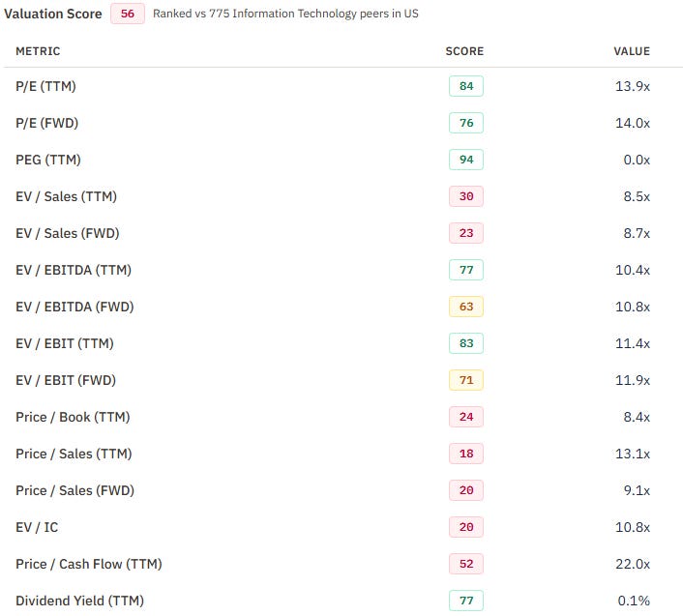Click the Valuation Score badge 56
Viewport: 683px width, 616px height.
pos(127,14)
